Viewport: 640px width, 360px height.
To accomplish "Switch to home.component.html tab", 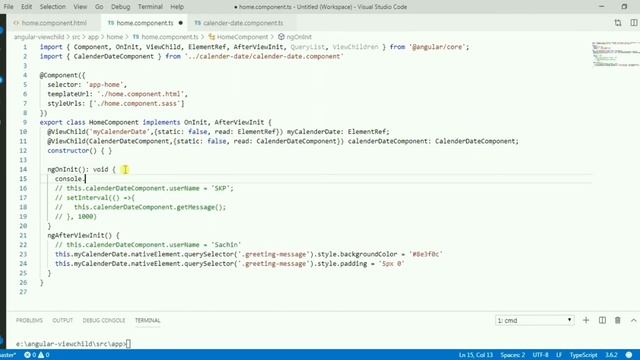I will 53,23.
